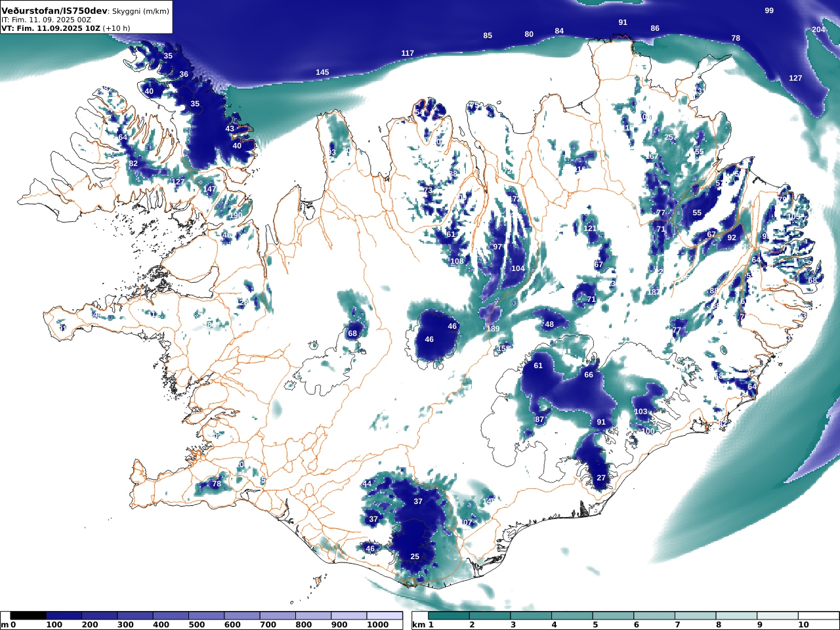Click the '145' visibility value over the sea

pos(322,72)
